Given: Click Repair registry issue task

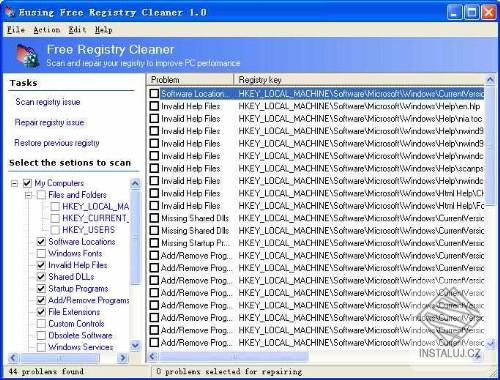Looking at the screenshot, I should point(49,122).
